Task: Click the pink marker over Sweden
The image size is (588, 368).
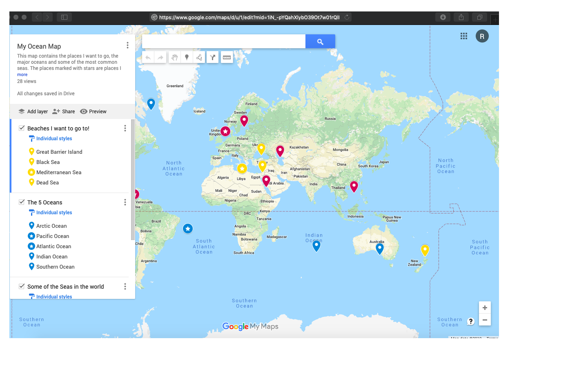Action: click(x=244, y=121)
